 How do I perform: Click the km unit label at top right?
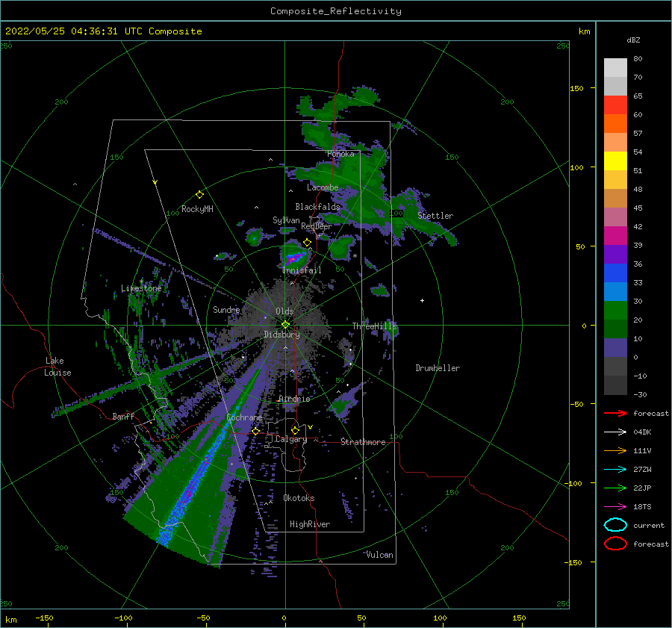click(x=584, y=31)
